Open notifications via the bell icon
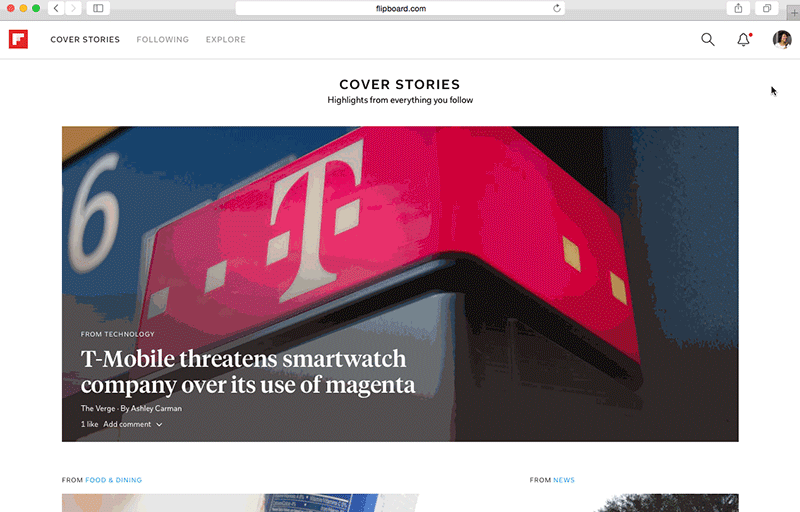This screenshot has height=512, width=800. (x=744, y=39)
